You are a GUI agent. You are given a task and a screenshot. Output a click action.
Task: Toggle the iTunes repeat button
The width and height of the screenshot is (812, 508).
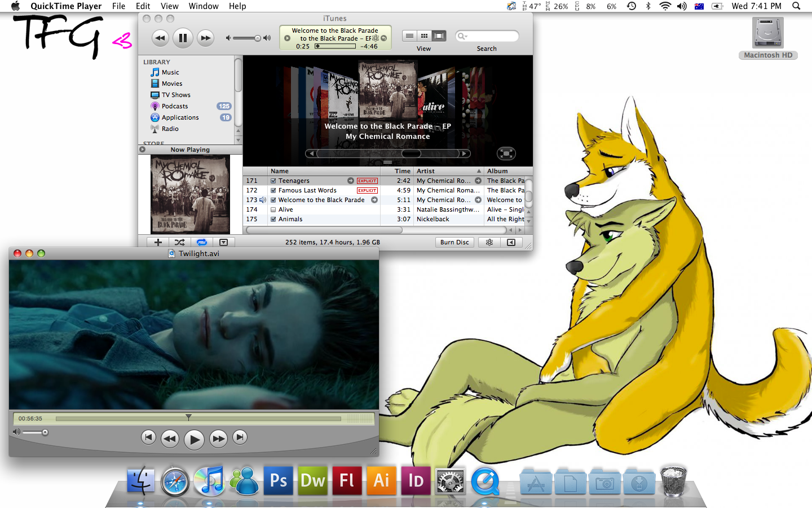201,242
